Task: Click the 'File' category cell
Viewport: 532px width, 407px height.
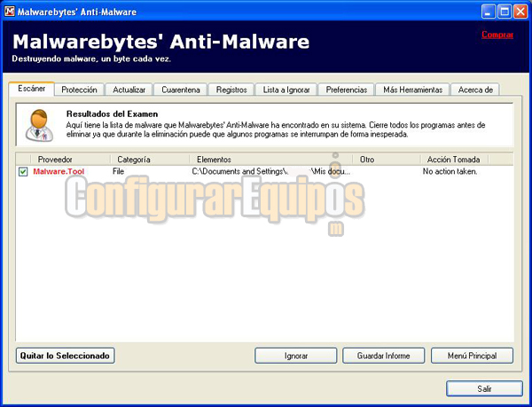Action: click(x=119, y=172)
